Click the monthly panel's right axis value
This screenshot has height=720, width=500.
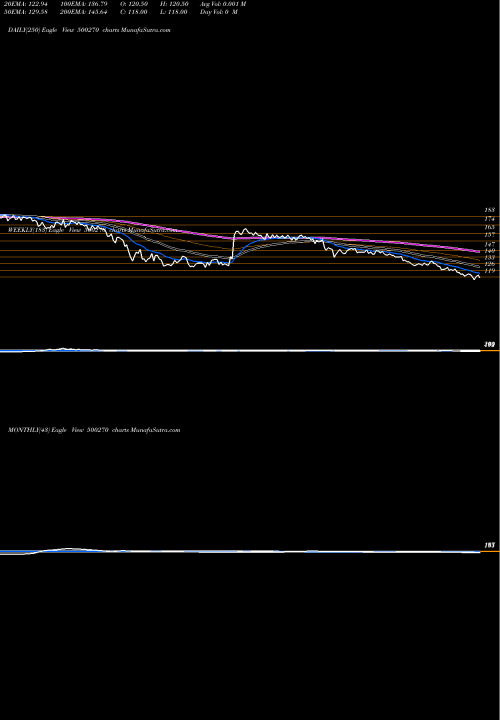point(489,545)
